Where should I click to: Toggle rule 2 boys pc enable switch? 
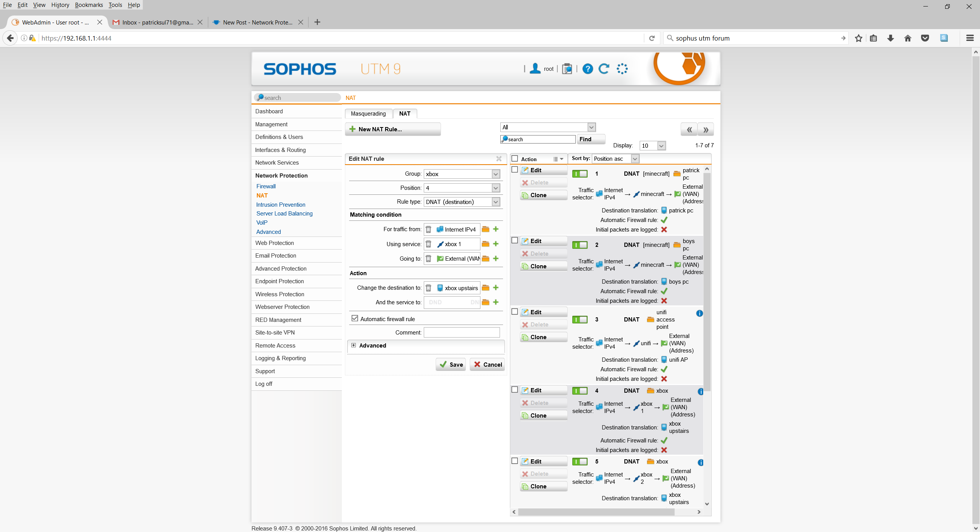coord(580,245)
